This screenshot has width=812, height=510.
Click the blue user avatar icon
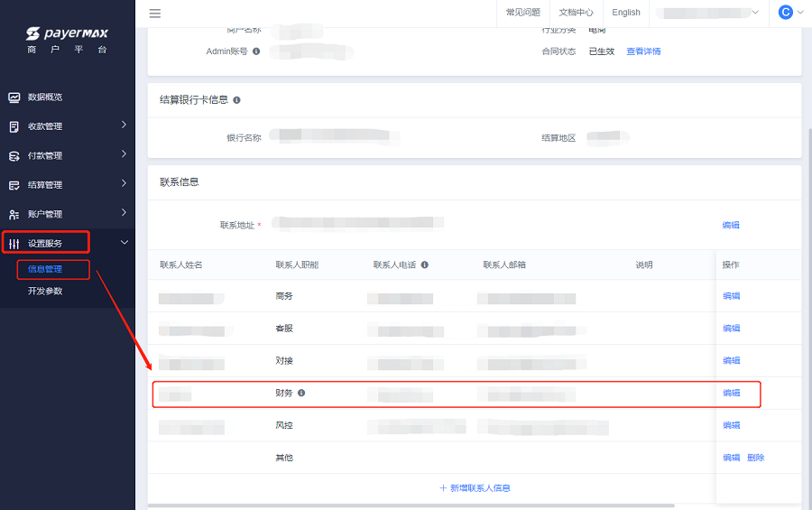(786, 13)
